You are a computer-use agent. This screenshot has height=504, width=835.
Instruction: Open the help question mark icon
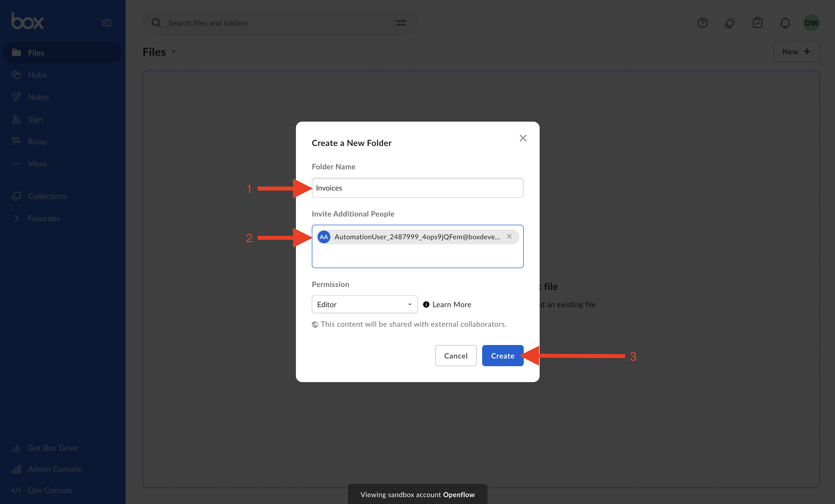(702, 23)
